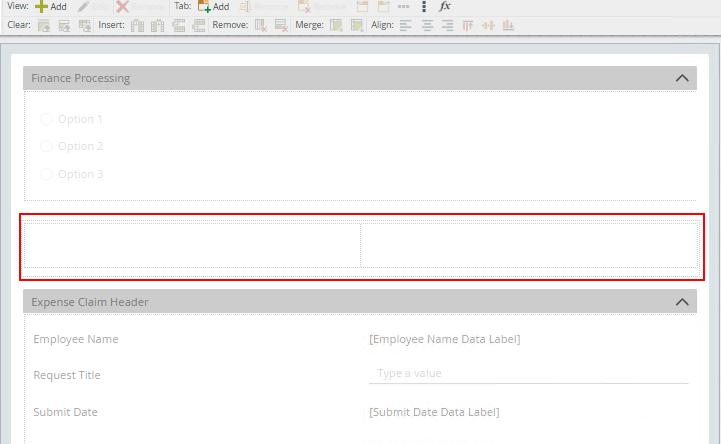The width and height of the screenshot is (721, 444).
Task: Click the View Edit button
Action: 92,6
